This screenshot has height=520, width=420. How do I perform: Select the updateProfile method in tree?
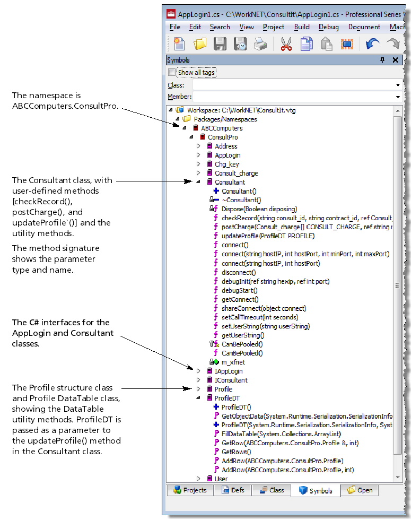[268, 236]
